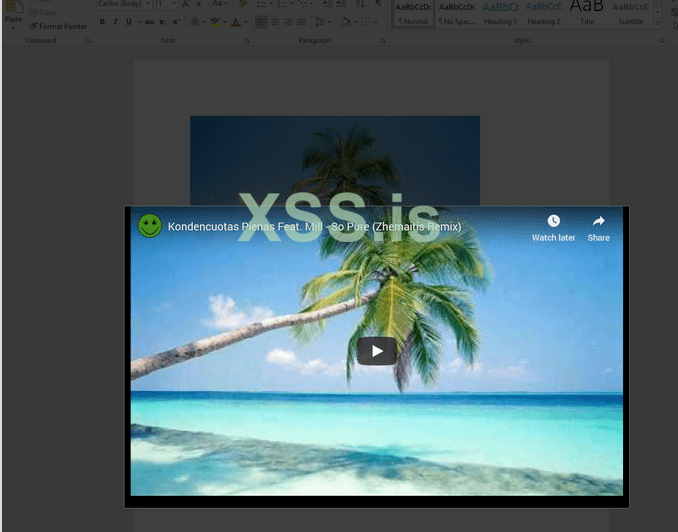Apply the Normal style

point(413,13)
